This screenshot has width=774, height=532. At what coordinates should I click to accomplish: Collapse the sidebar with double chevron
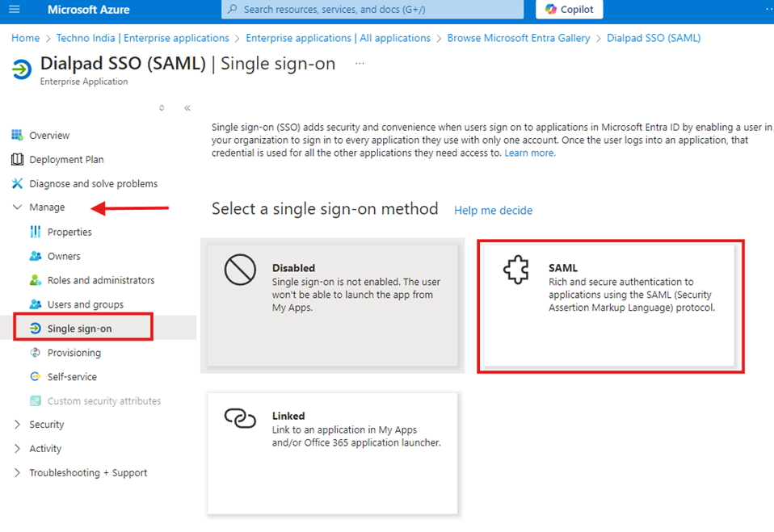click(187, 108)
